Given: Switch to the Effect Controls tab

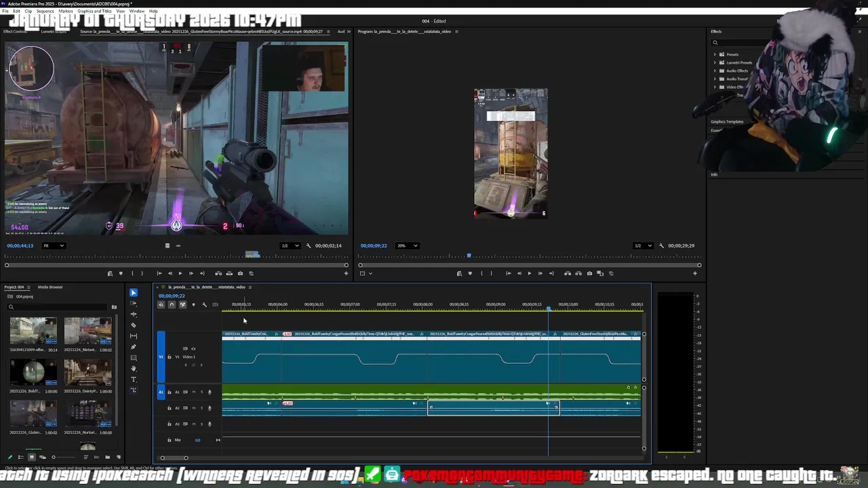Looking at the screenshot, I should click(16, 32).
